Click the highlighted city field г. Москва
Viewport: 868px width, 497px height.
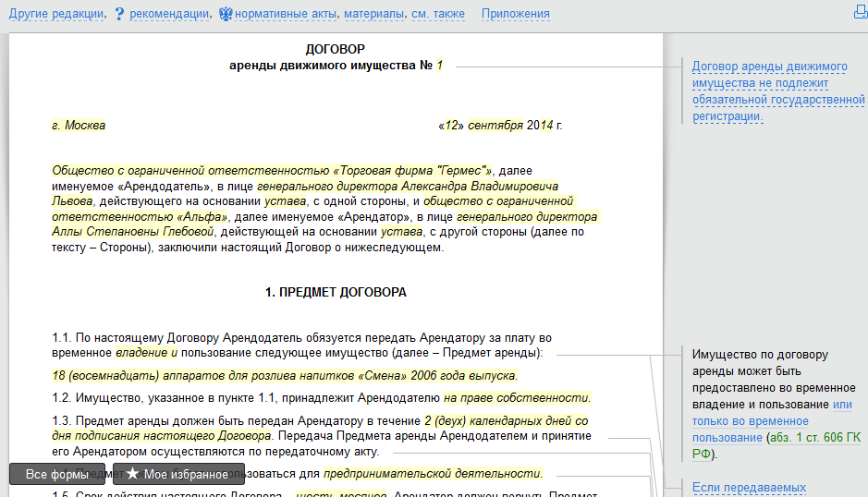79,126
